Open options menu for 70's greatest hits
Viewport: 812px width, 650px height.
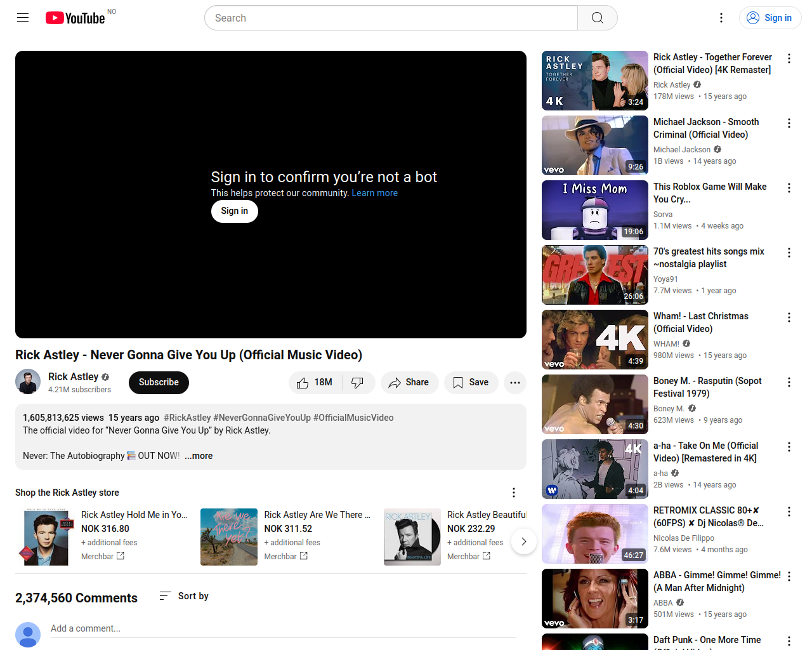pyautogui.click(x=789, y=253)
